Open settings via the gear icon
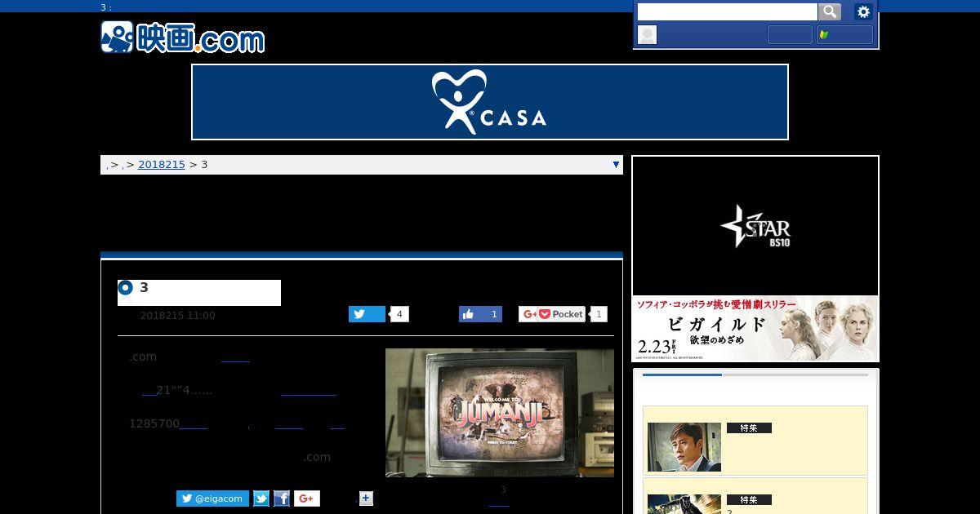The height and width of the screenshot is (514, 980). tap(863, 11)
